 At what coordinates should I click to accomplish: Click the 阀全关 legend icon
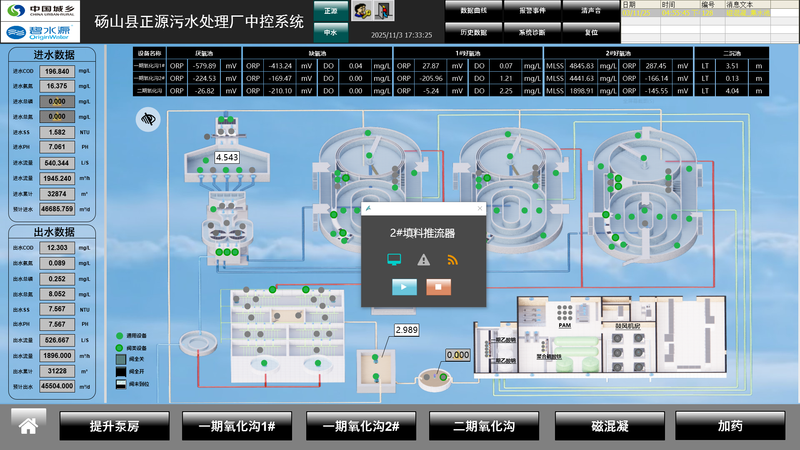coord(120,359)
